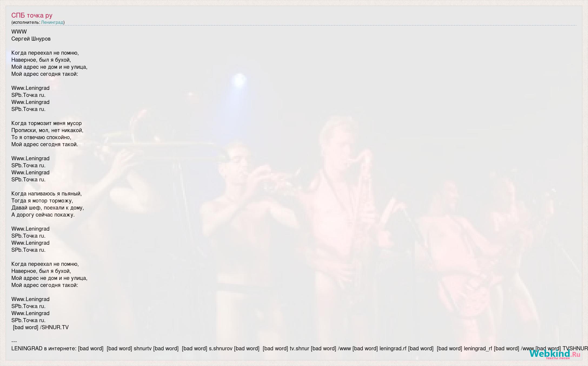The width and height of the screenshot is (588, 366).
Task: Click 's.shnurov' in the footer line
Action: click(221, 348)
